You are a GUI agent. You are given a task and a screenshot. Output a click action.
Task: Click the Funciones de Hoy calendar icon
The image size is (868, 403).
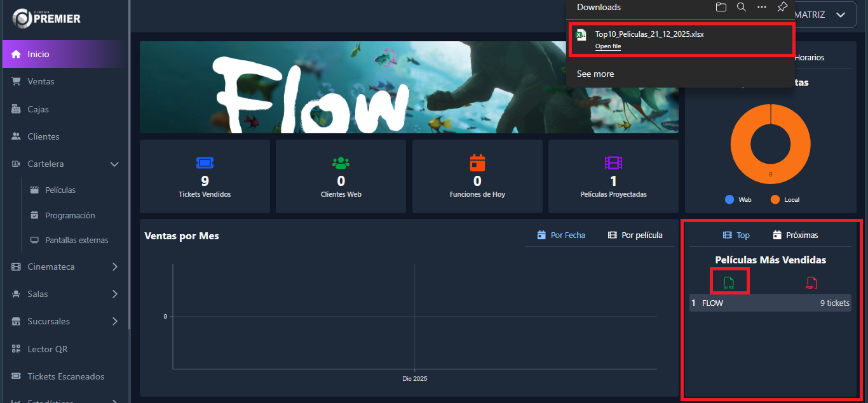pyautogui.click(x=477, y=162)
